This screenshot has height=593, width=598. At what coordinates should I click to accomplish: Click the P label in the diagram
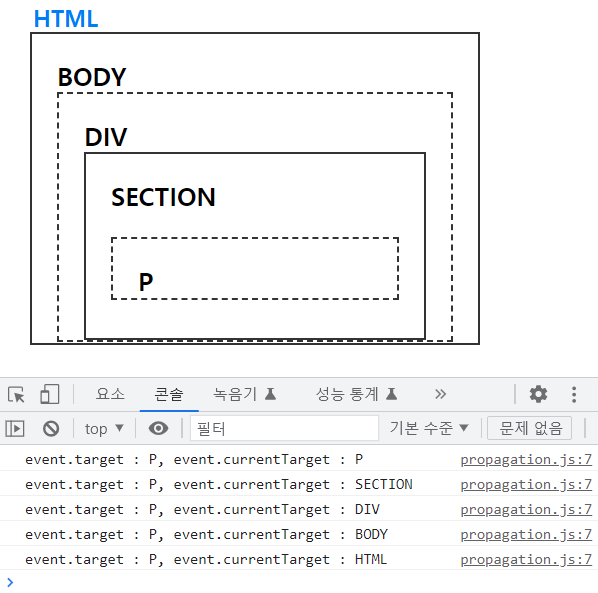pyautogui.click(x=146, y=282)
